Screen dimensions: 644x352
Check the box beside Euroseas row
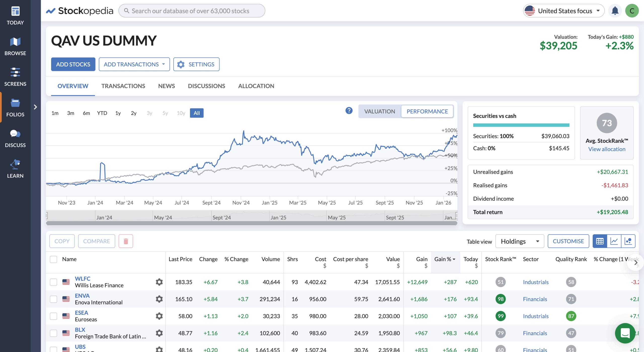tap(54, 316)
